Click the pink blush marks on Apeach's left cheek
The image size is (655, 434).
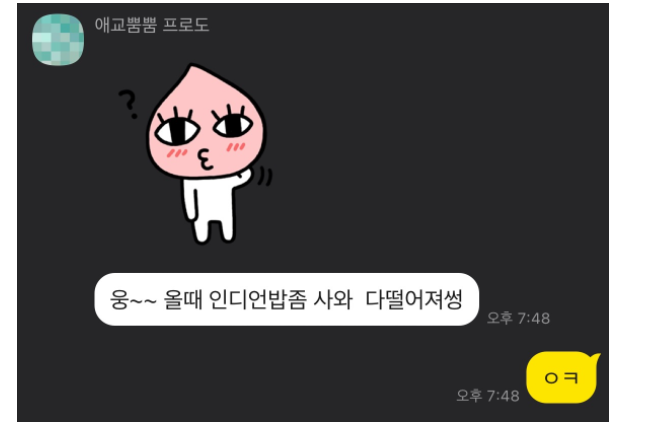pos(177,153)
